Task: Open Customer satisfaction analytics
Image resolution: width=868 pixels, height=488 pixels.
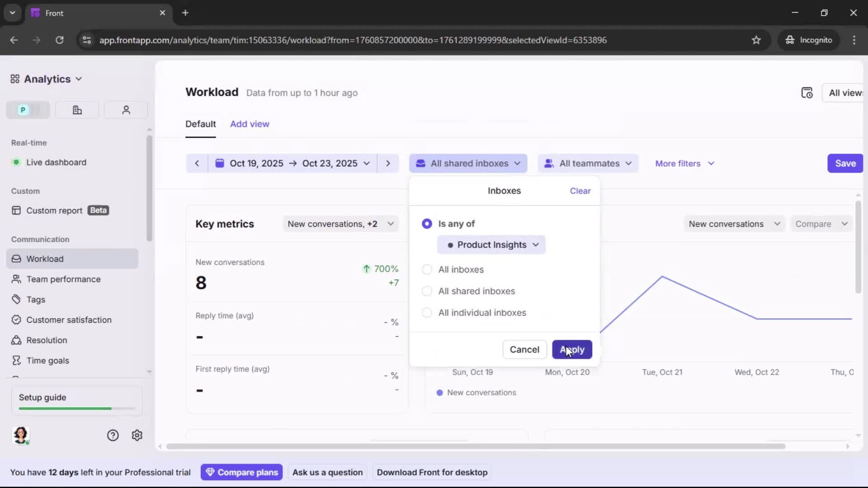Action: tap(68, 319)
